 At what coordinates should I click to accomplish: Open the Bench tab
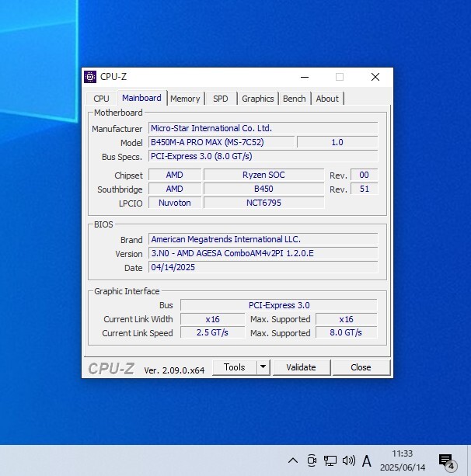pyautogui.click(x=294, y=99)
